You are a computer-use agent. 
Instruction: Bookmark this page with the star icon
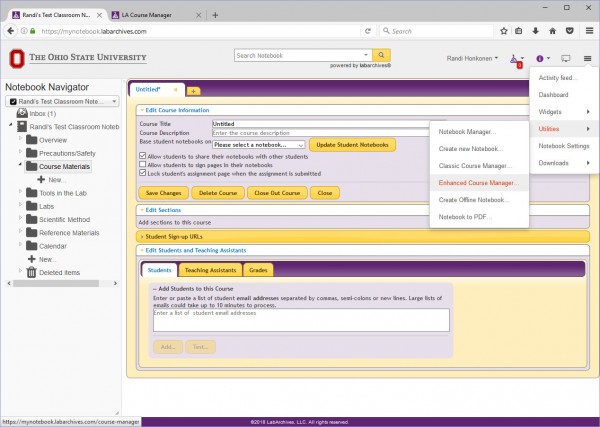504,31
